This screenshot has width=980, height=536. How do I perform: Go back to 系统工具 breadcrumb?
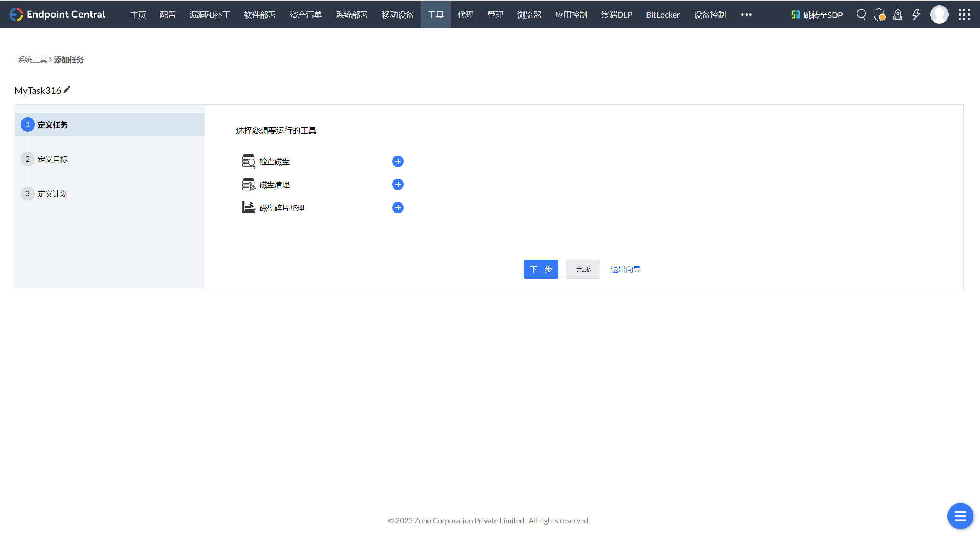(x=32, y=60)
